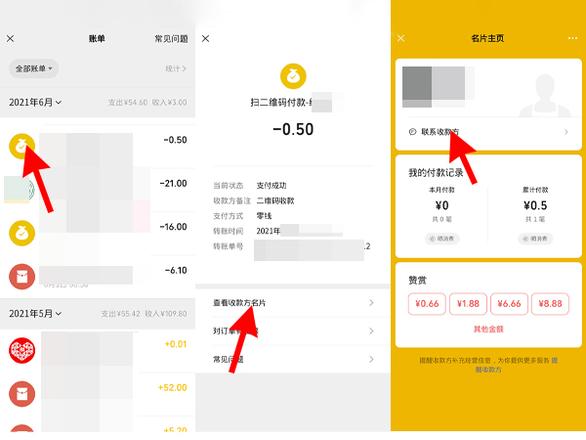The height and width of the screenshot is (440, 586).
Task: Open the +52.00 red envelope transaction icon
Action: coord(22,394)
